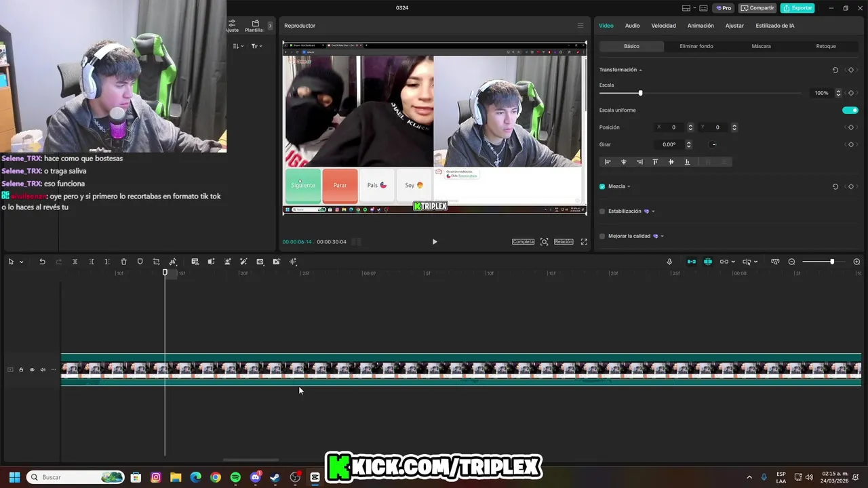868x488 pixels.
Task: Switch to the Velocidad tab
Action: coord(663,26)
